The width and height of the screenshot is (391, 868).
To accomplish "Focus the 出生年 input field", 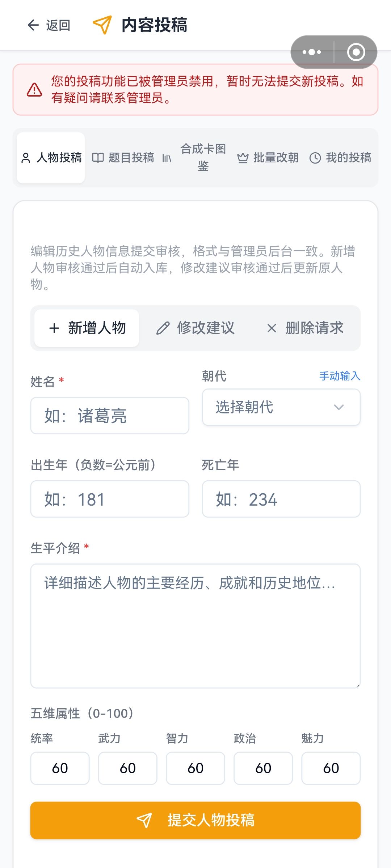I will (x=110, y=499).
